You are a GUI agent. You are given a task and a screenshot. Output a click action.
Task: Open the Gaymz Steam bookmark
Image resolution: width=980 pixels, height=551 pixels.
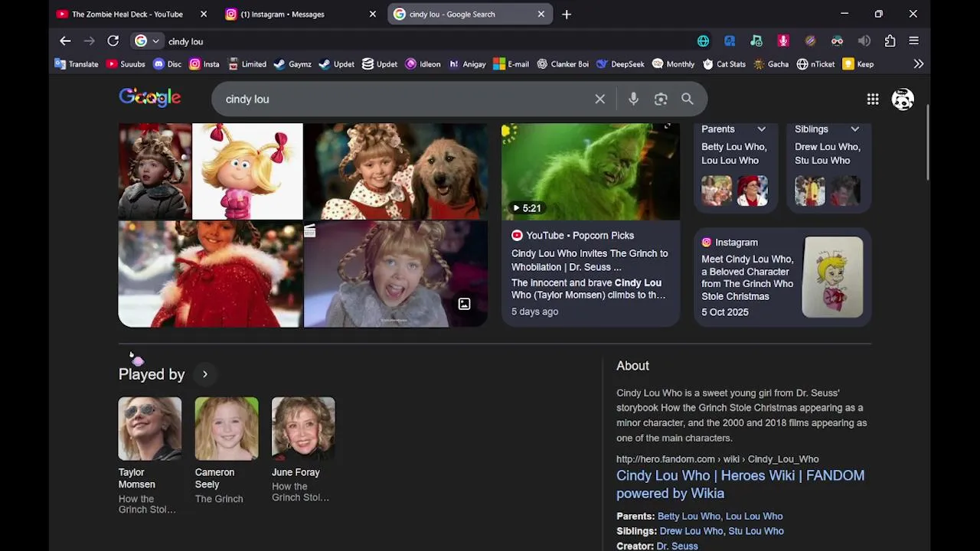(x=292, y=64)
